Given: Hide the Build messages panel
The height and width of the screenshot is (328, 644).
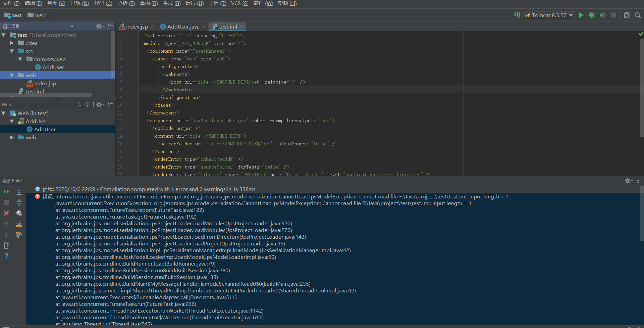Looking at the screenshot, I should click(639, 181).
